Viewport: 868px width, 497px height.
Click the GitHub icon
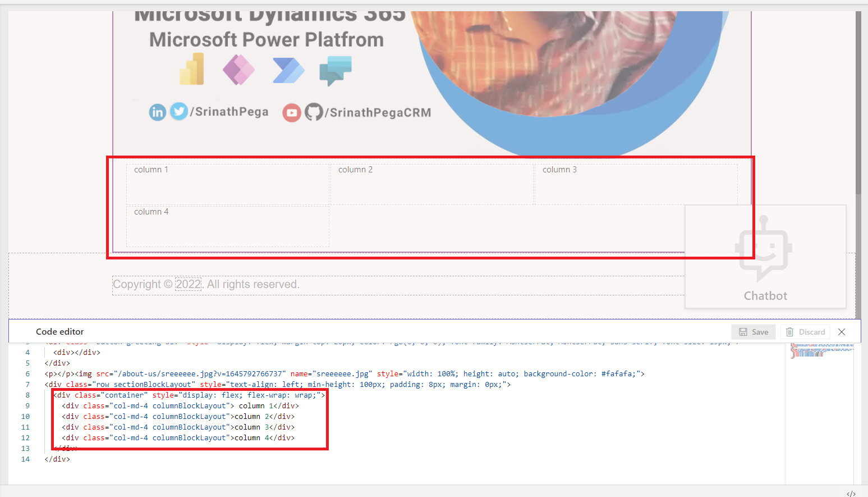click(x=313, y=112)
